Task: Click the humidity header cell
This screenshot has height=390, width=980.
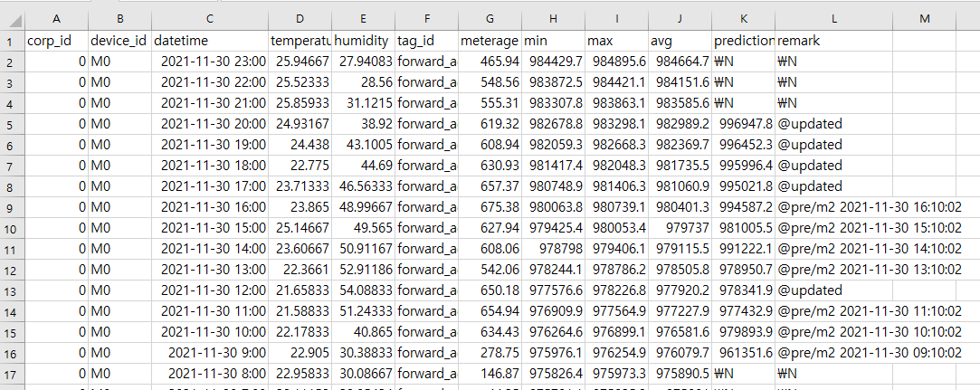Action: pos(364,41)
